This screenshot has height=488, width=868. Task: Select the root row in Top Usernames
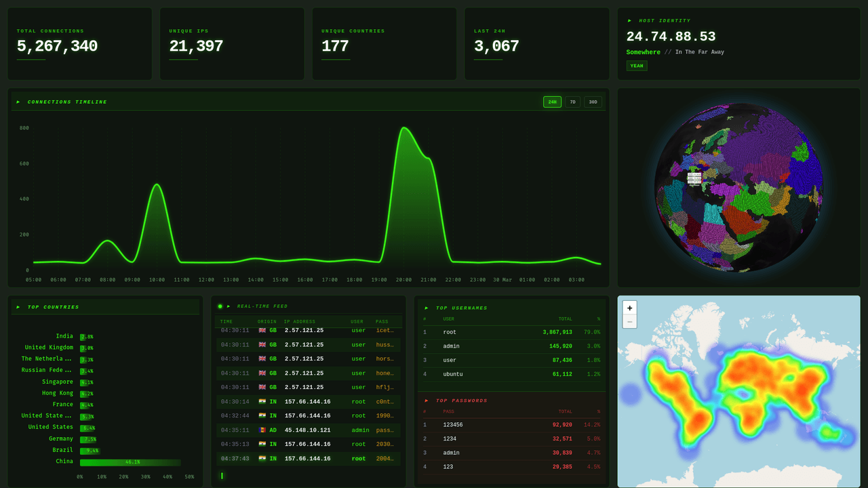point(511,332)
